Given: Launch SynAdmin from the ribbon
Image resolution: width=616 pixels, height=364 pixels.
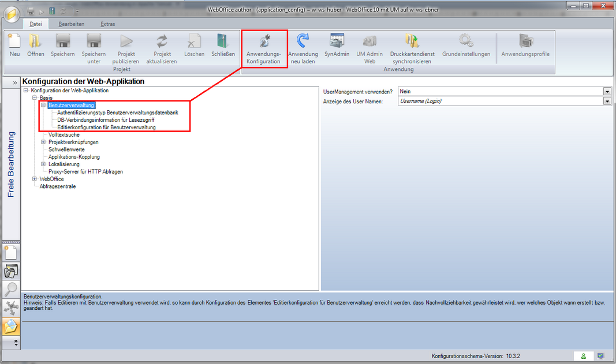Looking at the screenshot, I should (x=337, y=42).
